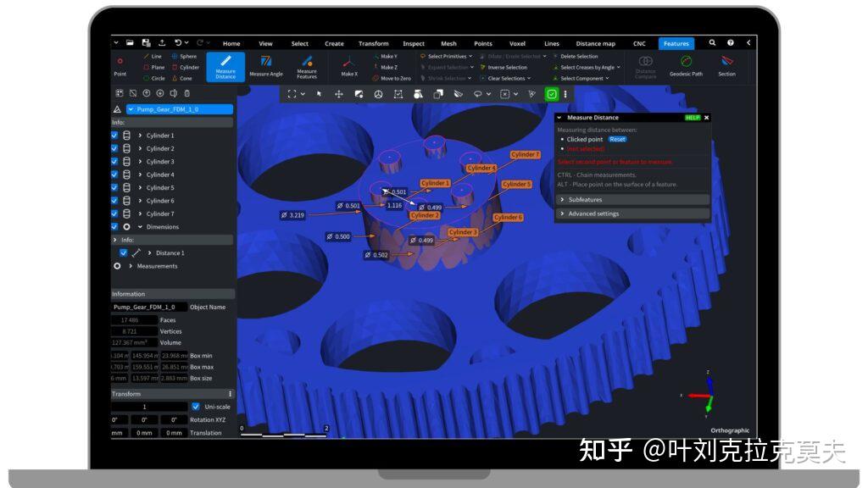Image resolution: width=868 pixels, height=488 pixels.
Task: Click the Cylinder feature button in ribbon
Action: [186, 68]
